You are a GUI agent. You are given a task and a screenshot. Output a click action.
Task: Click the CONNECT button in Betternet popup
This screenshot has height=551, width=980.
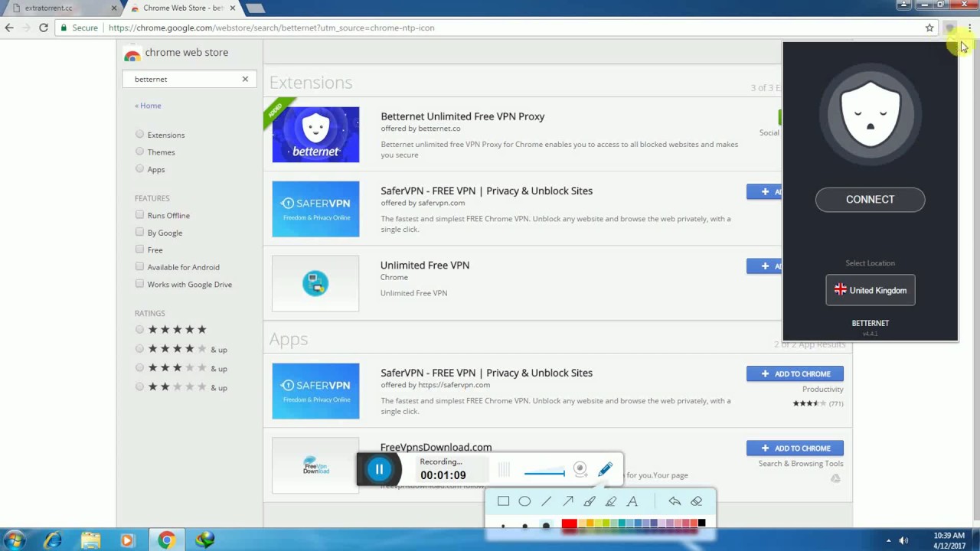click(870, 200)
